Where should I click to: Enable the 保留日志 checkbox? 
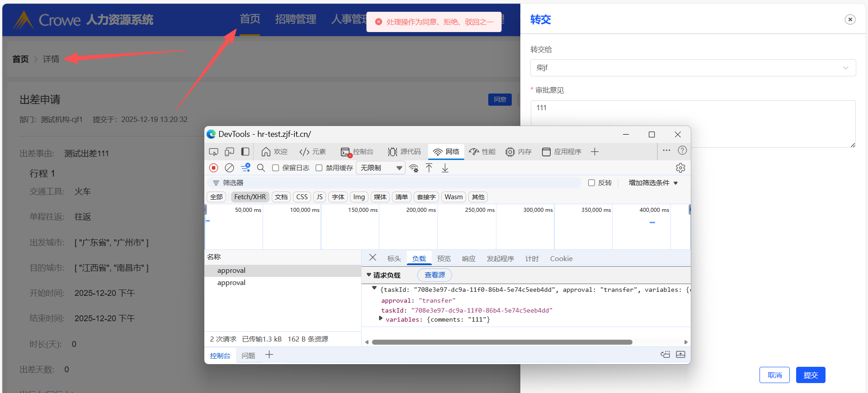[x=275, y=168]
